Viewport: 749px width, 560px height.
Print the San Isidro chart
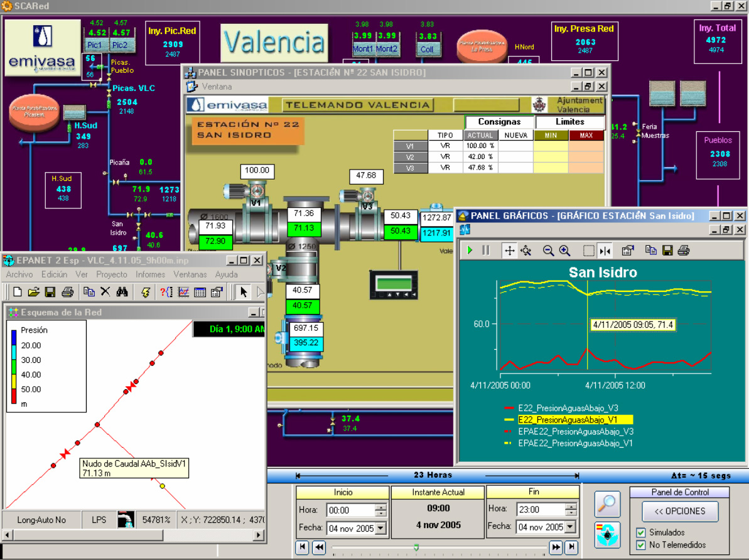684,250
